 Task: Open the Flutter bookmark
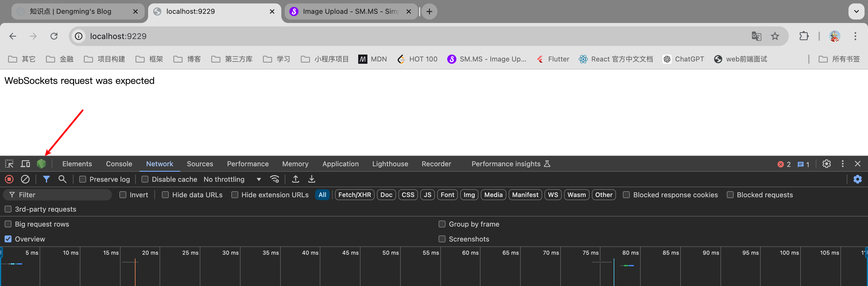pos(553,59)
